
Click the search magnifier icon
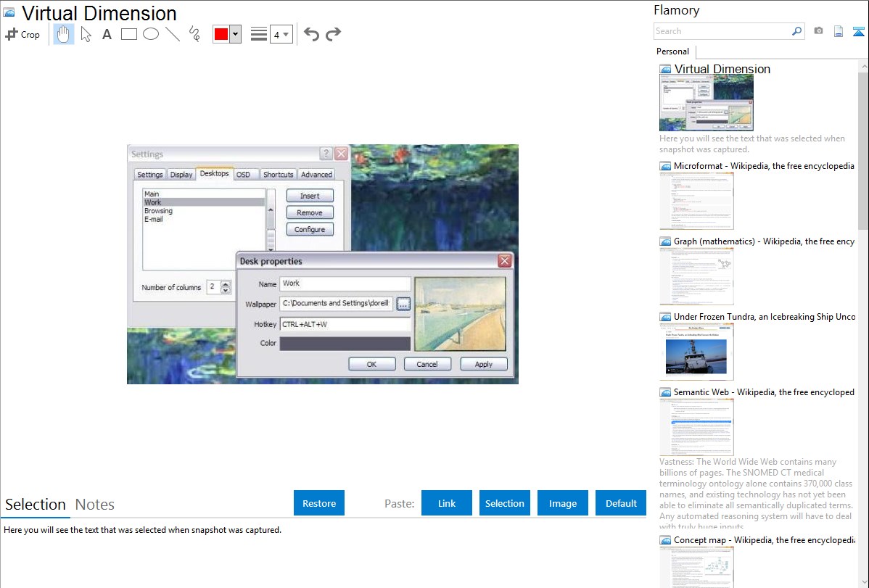[x=797, y=31]
